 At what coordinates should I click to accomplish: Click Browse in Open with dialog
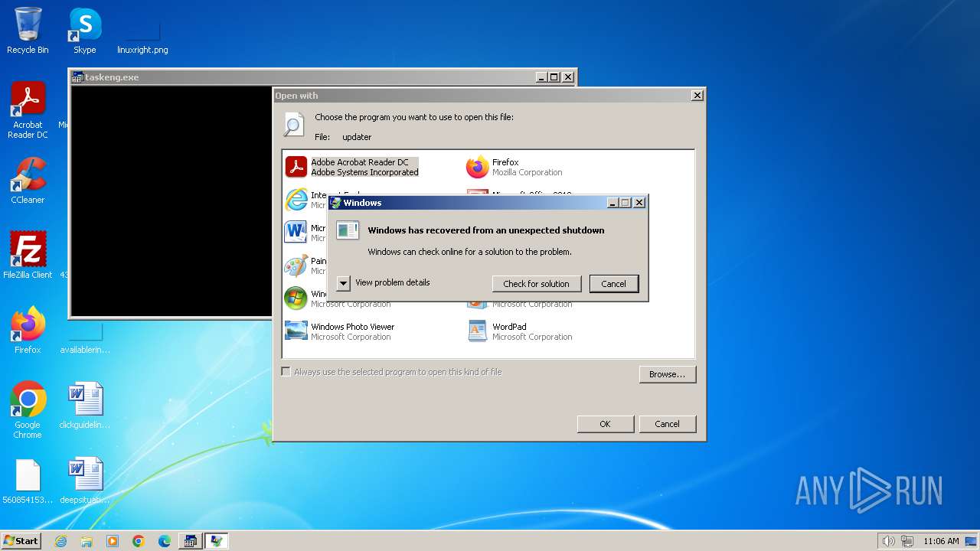667,374
